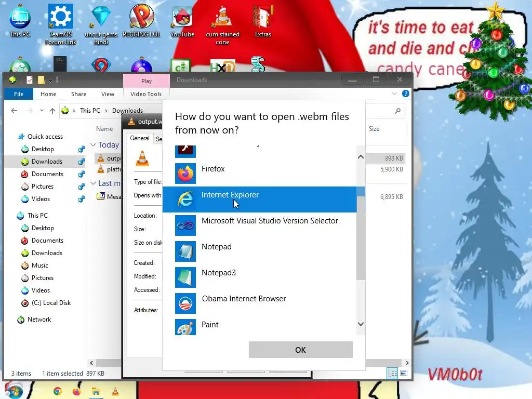
Task: Select the 898 KB file size cell
Action: click(x=394, y=158)
